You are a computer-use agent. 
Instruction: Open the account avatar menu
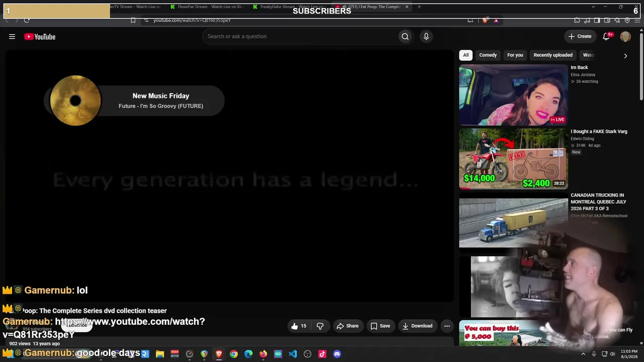(x=625, y=36)
